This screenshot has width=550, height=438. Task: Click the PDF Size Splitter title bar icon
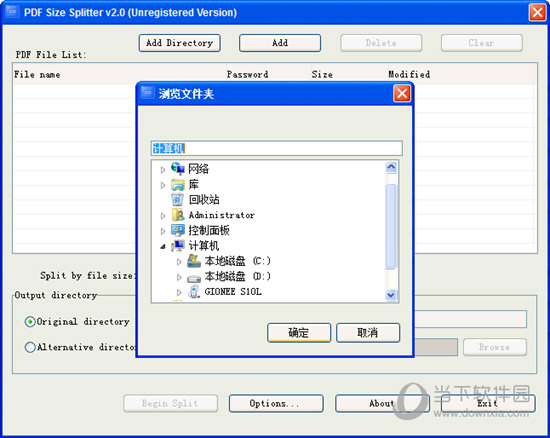[12, 12]
